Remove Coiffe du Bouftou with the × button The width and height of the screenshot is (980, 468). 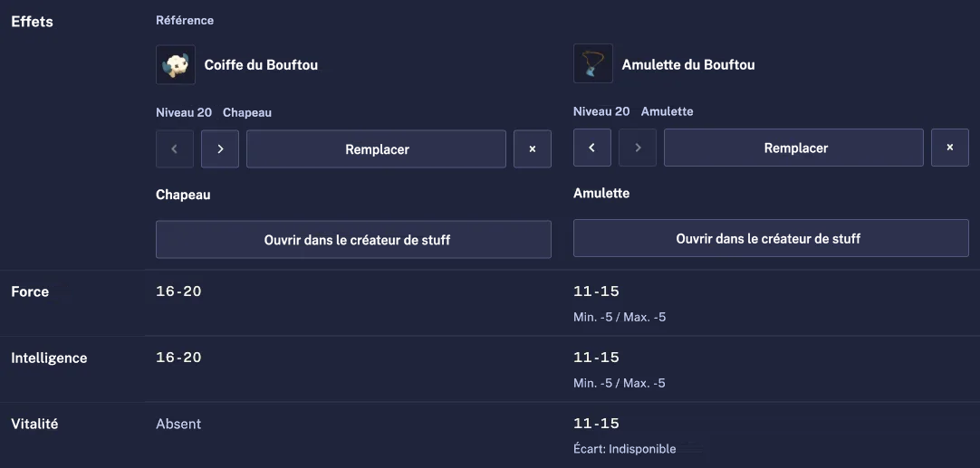[533, 148]
